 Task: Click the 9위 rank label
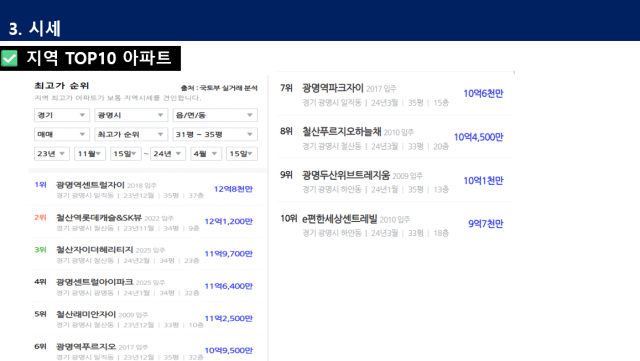287,175
